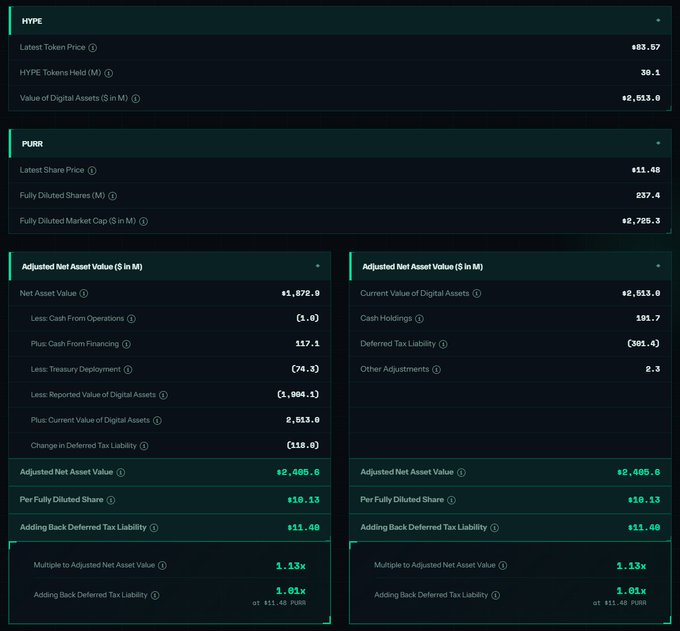Click info icon of right Multiple to Adjusted NAV

[x=503, y=566]
